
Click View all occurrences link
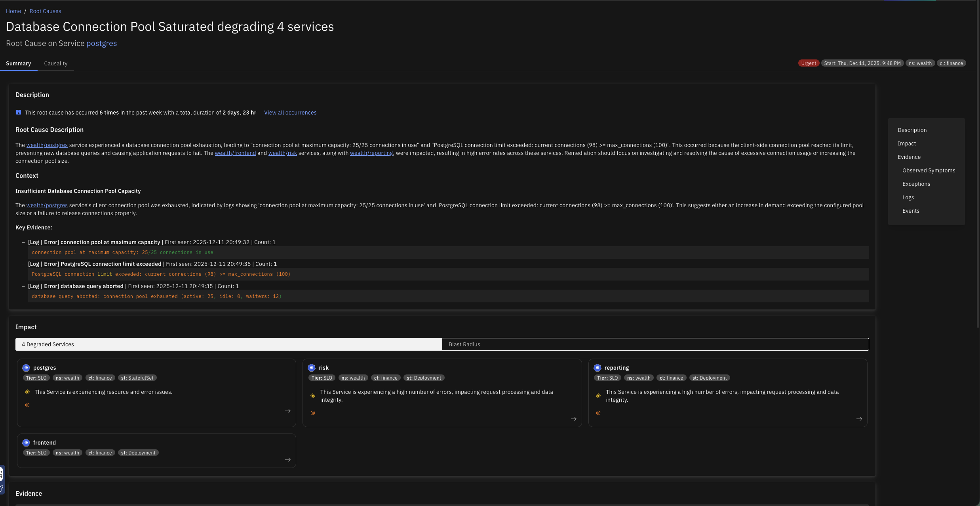[x=290, y=113]
